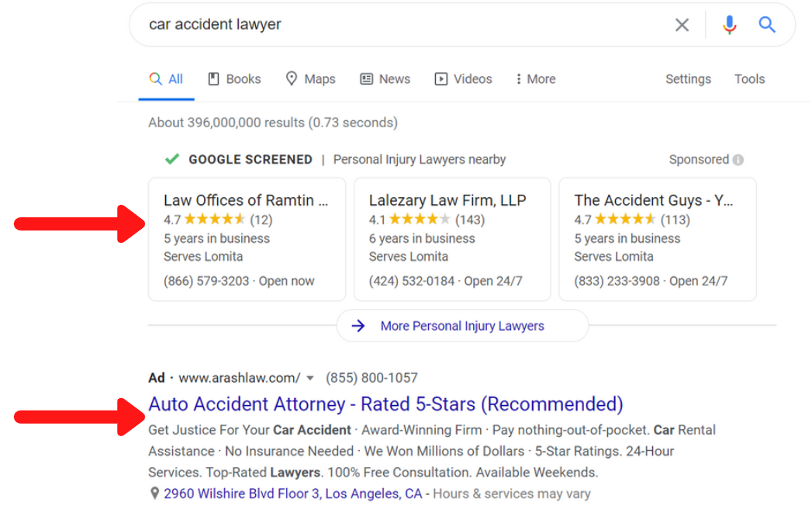The width and height of the screenshot is (812, 506).
Task: Click the rating with (113) reviews
Action: pos(632,220)
